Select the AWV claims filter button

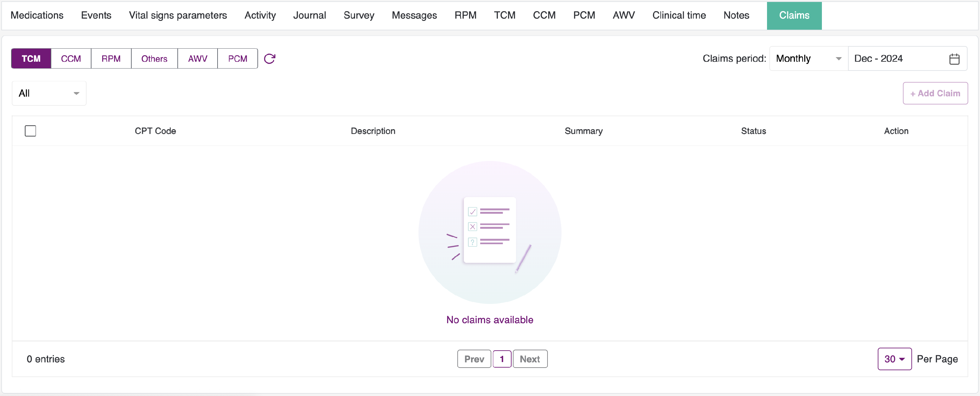[197, 58]
